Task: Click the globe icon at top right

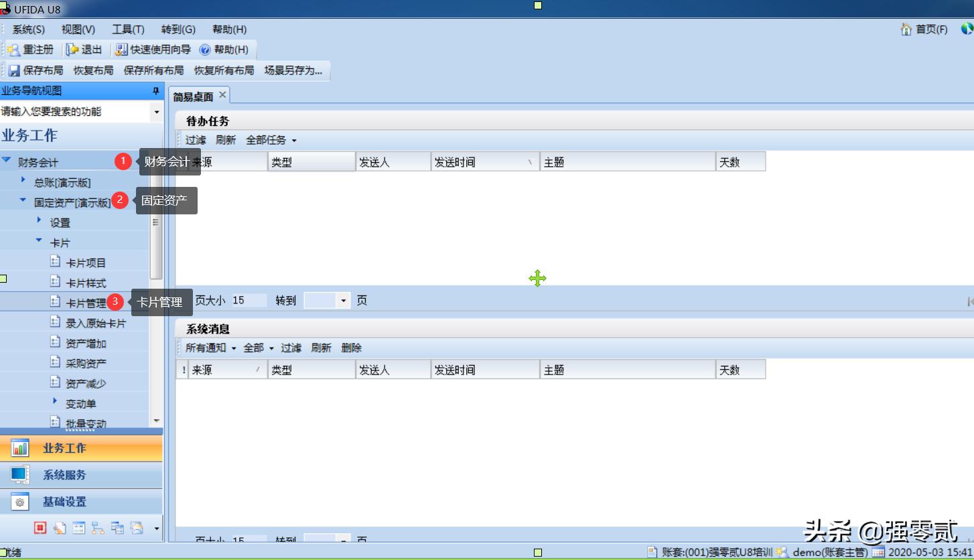Action: coord(967,29)
